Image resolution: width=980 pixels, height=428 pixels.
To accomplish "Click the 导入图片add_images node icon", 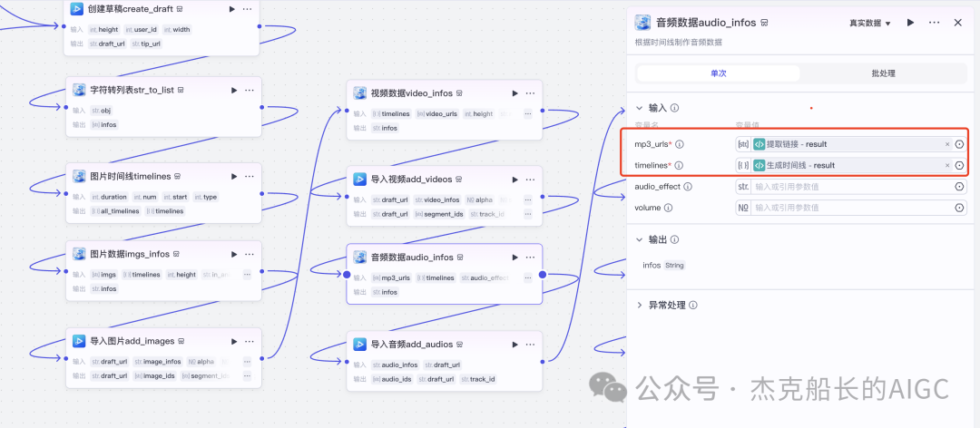I will tap(79, 341).
